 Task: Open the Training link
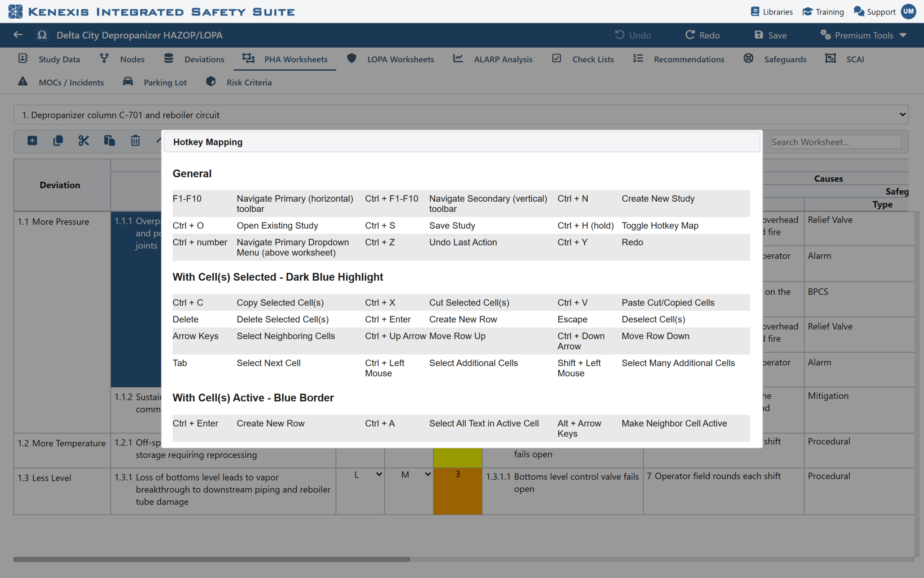[x=823, y=12]
